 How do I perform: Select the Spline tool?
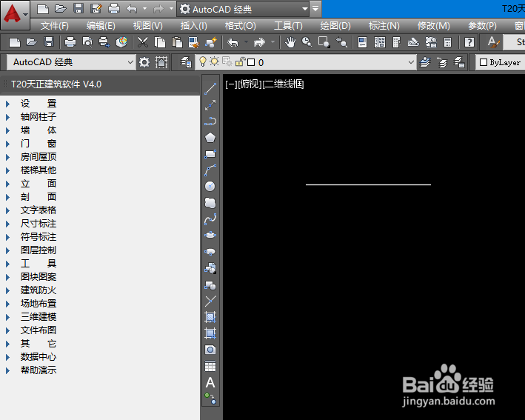click(x=210, y=219)
